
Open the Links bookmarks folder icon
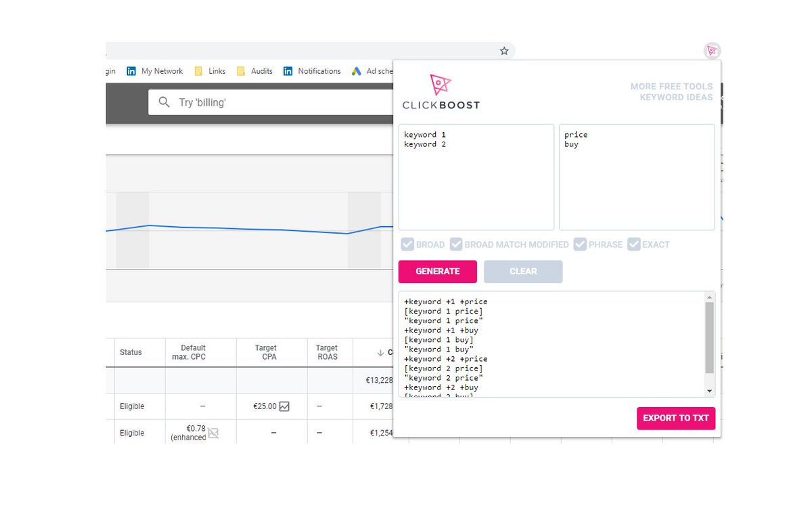(199, 71)
